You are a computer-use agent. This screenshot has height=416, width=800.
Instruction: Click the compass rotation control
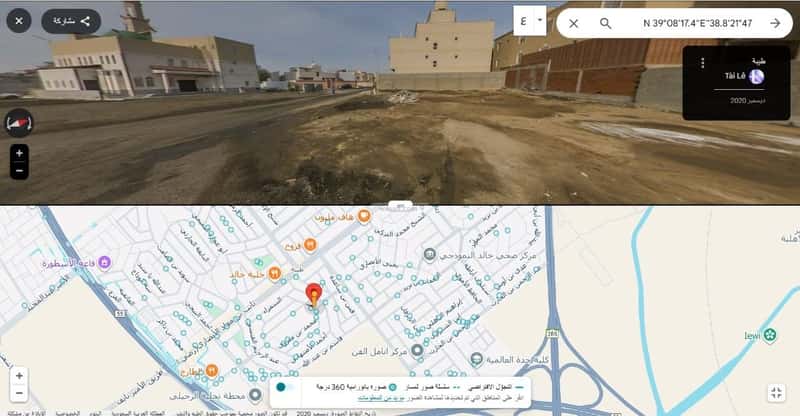(x=19, y=123)
